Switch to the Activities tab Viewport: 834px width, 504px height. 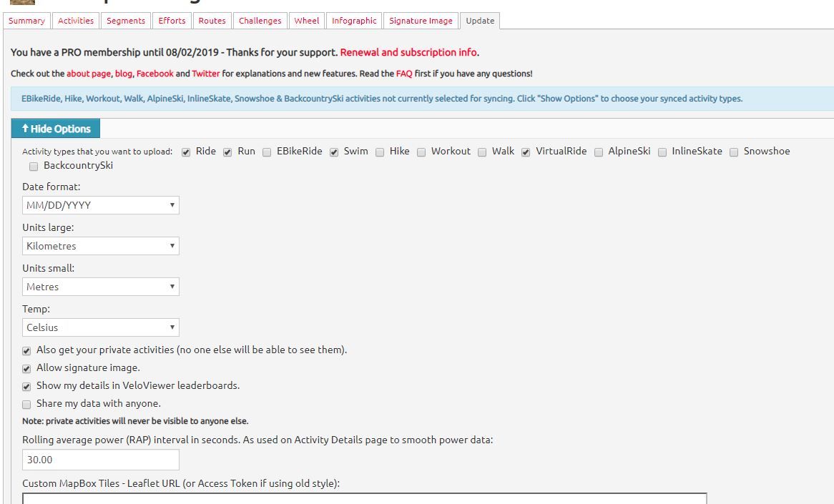click(x=76, y=21)
